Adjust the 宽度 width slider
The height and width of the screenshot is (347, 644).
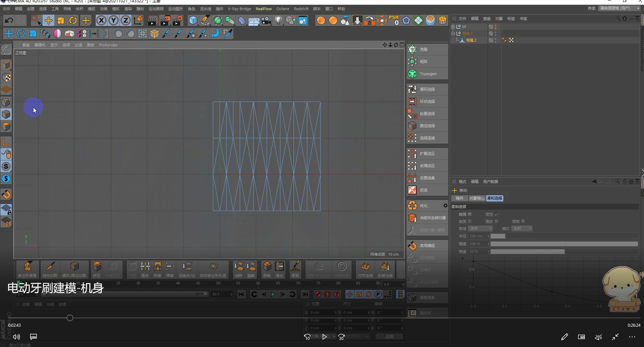coord(564,252)
